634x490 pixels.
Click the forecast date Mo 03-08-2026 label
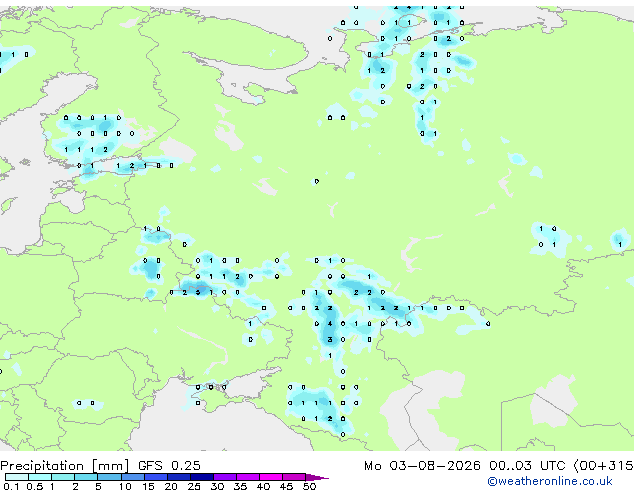[x=422, y=466]
